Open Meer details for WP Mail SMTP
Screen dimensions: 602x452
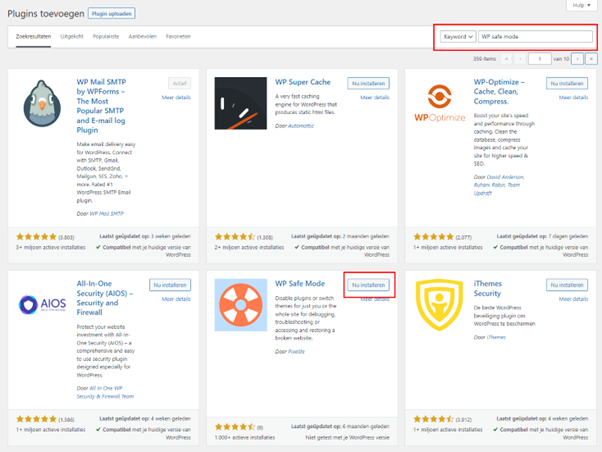(176, 98)
